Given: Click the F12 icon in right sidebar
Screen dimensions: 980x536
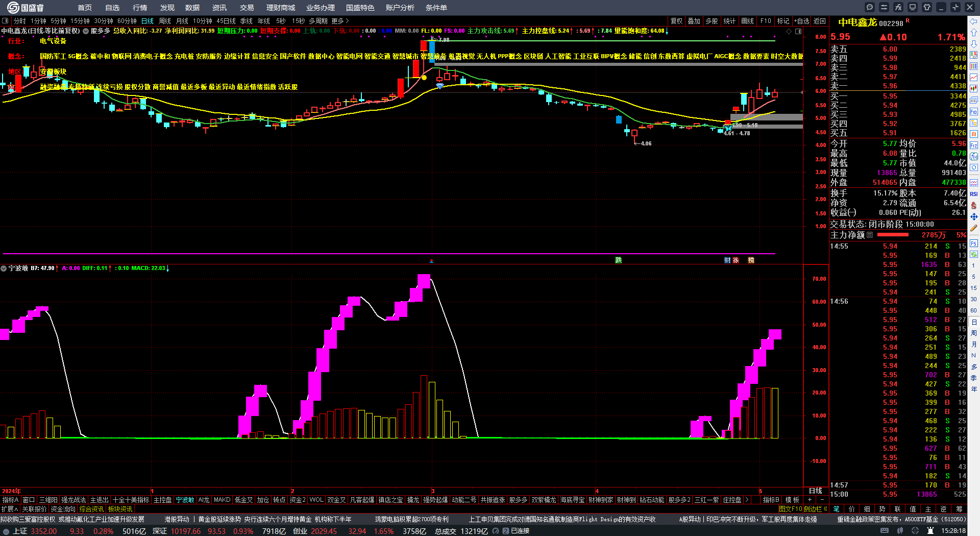Looking at the screenshot, I should (x=974, y=145).
